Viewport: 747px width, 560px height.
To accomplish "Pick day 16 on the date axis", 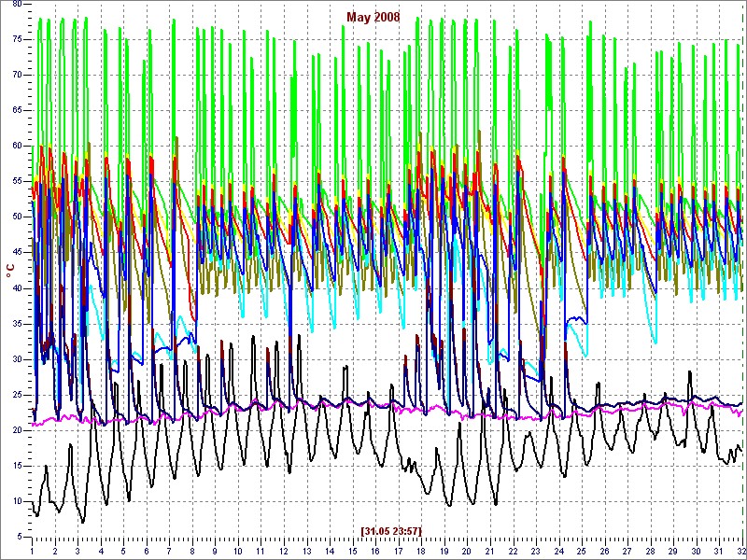I will [x=375, y=551].
